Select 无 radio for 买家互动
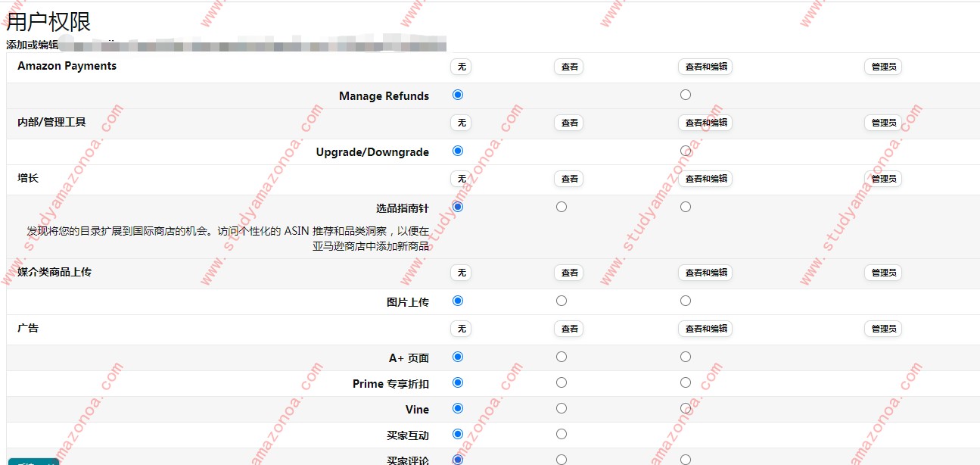Viewport: 980px width, 465px height. pyautogui.click(x=457, y=434)
